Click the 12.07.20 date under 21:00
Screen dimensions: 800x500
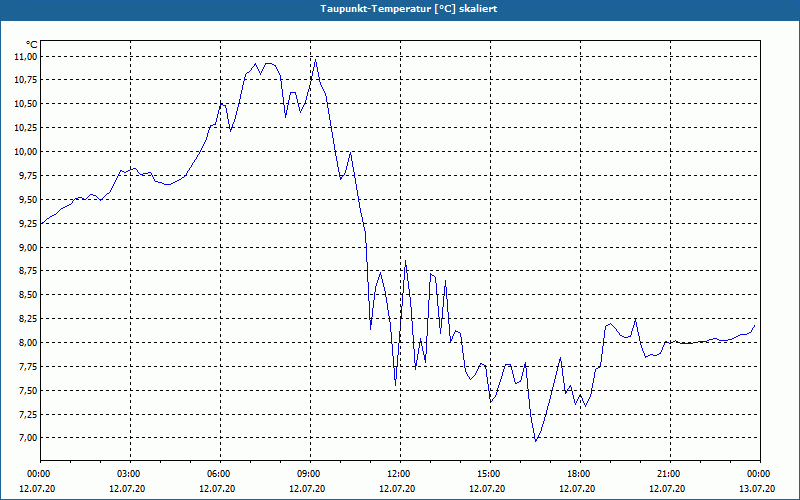point(667,489)
